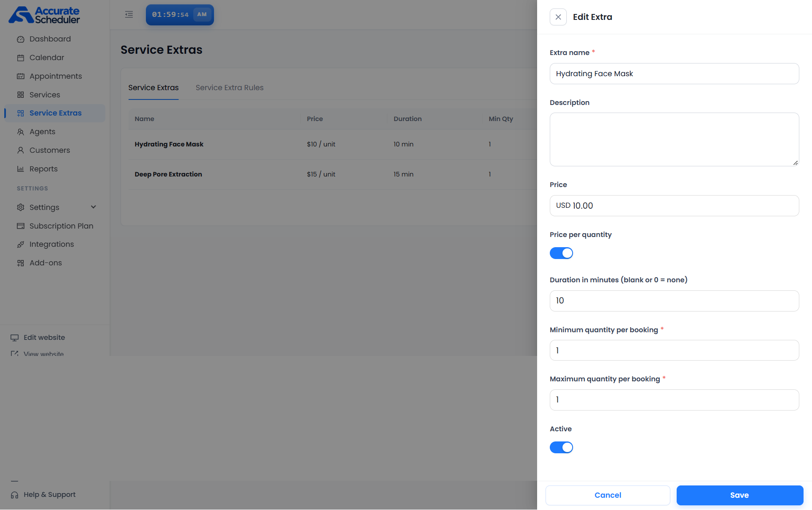The width and height of the screenshot is (812, 510).
Task: Click the Calendar sidebar icon
Action: [x=20, y=58]
